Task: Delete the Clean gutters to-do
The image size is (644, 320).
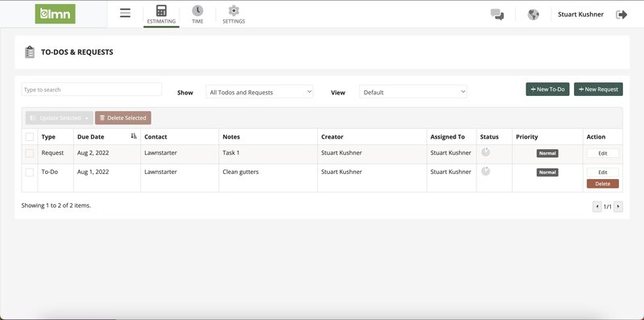Action: click(x=602, y=184)
